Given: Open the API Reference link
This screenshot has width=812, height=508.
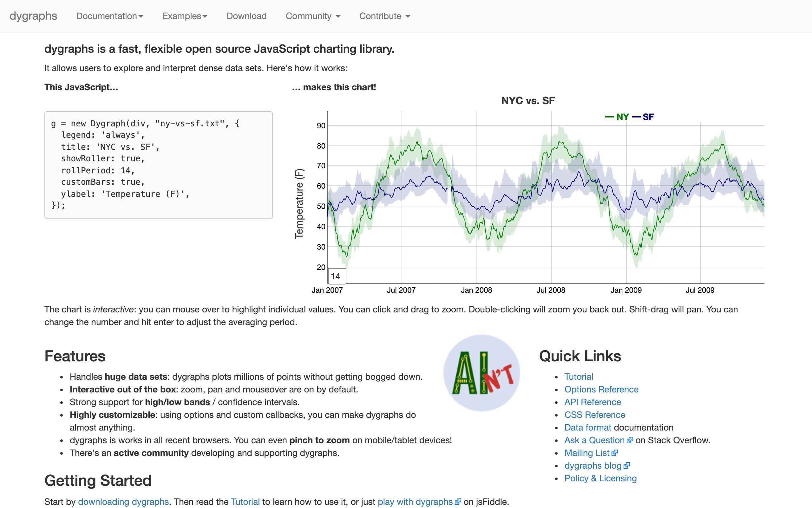Looking at the screenshot, I should [x=593, y=402].
